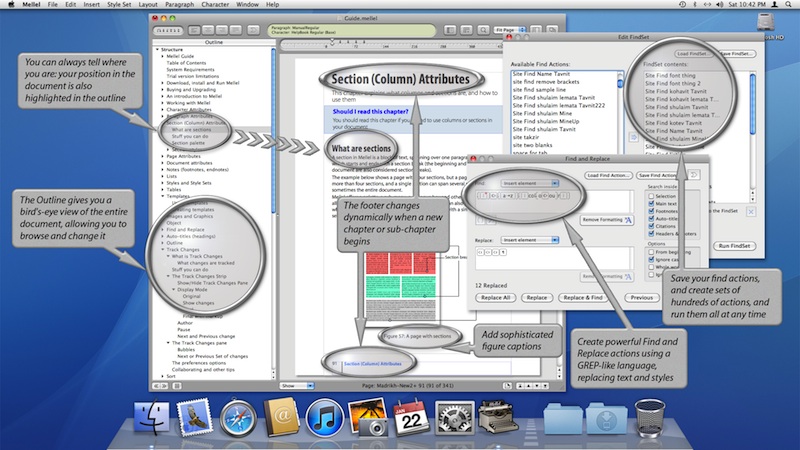Open Safari from the Dock
Viewport: 800px width, 450px height.
[x=238, y=418]
